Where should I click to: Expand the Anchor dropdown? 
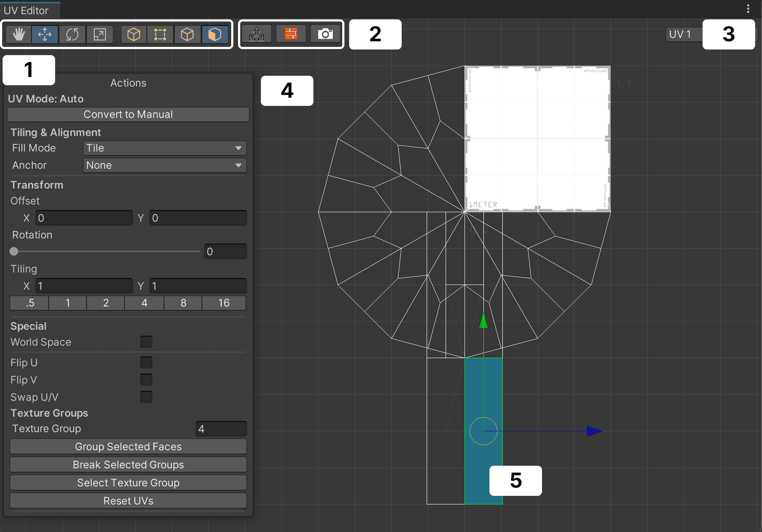[x=164, y=165]
